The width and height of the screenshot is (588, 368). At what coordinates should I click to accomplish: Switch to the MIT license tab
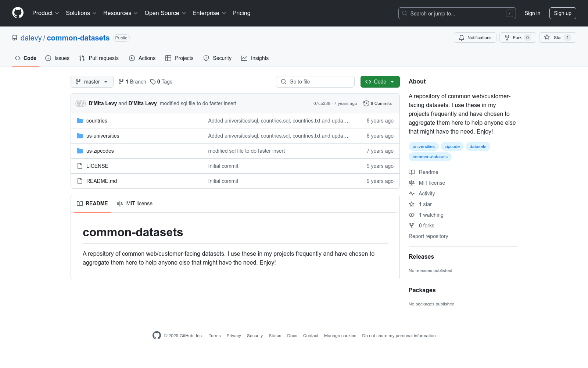pyautogui.click(x=135, y=204)
